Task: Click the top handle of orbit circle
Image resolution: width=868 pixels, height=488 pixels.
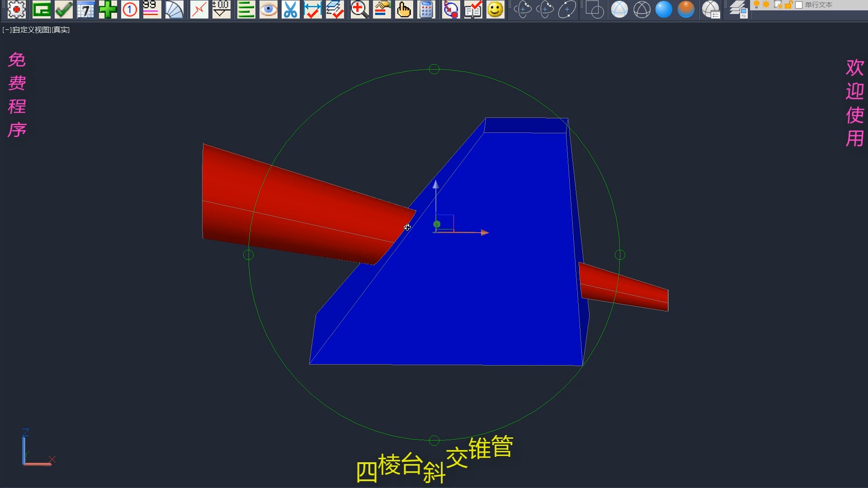Action: pos(434,69)
